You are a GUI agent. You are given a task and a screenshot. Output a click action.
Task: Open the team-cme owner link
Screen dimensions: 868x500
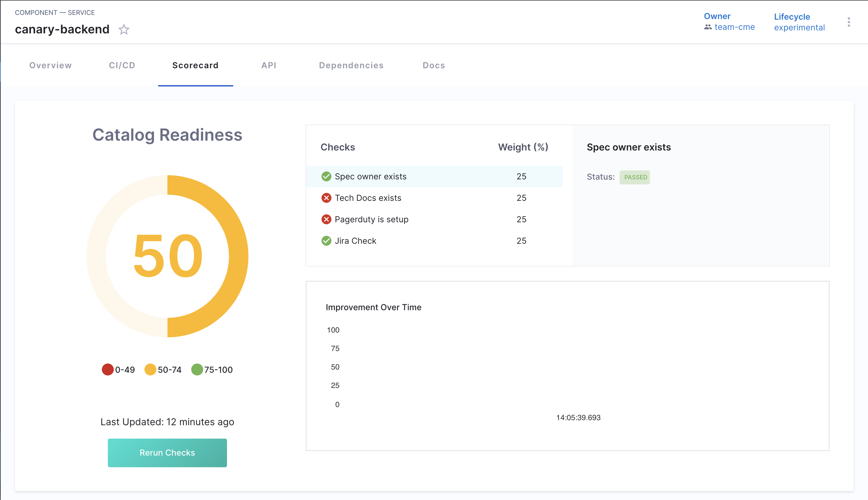(734, 27)
